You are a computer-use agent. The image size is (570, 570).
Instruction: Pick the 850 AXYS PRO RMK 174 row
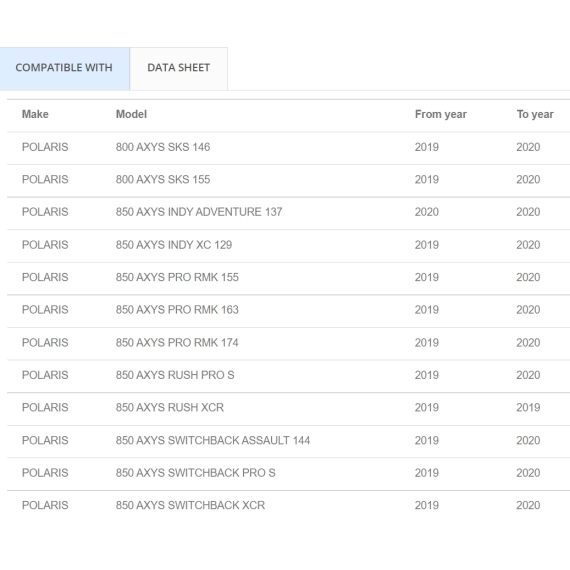point(289,343)
